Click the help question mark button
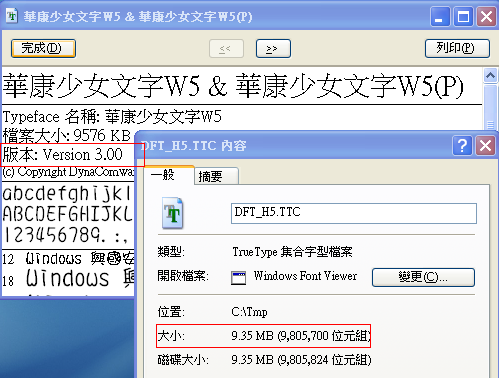Viewport: 499px width, 378px height. click(x=462, y=146)
